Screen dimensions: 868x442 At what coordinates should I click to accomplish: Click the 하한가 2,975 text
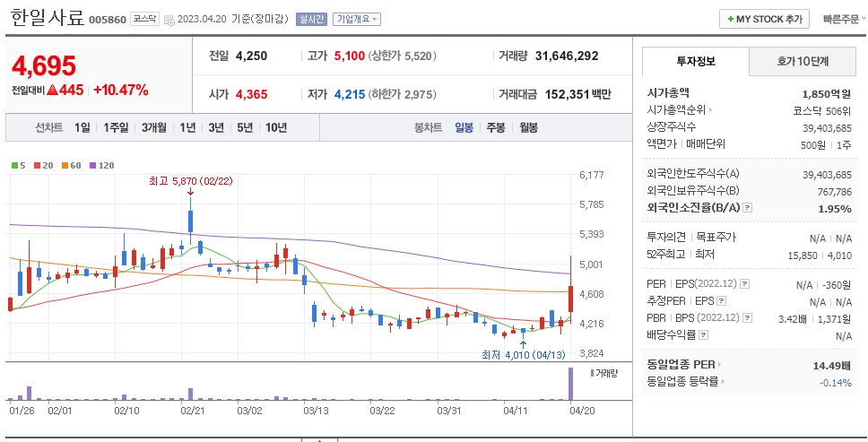(x=402, y=95)
